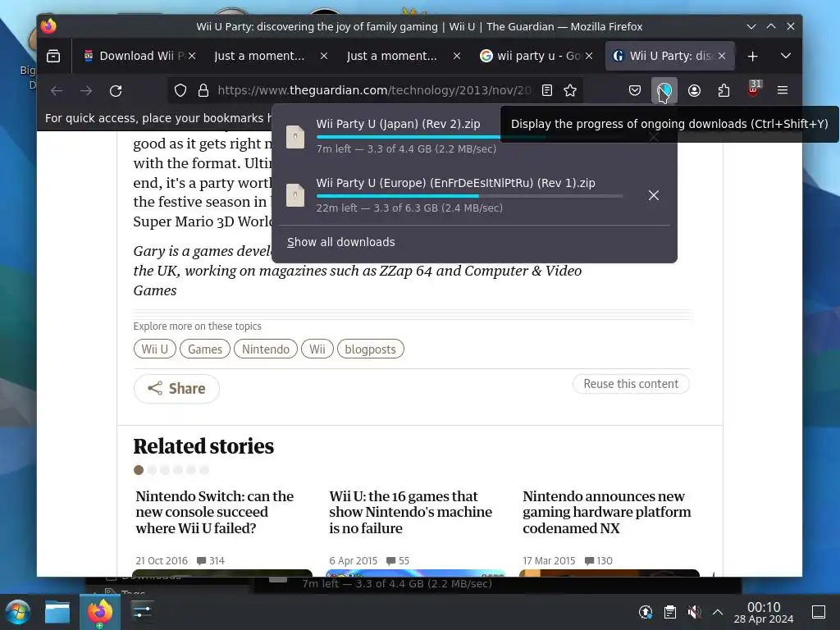Open tracking protection shield icon
Screen dimensions: 840x630
180,90
